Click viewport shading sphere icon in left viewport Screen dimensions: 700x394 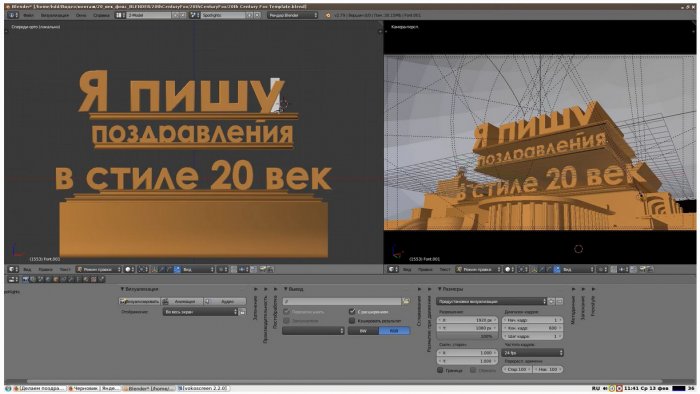point(128,270)
